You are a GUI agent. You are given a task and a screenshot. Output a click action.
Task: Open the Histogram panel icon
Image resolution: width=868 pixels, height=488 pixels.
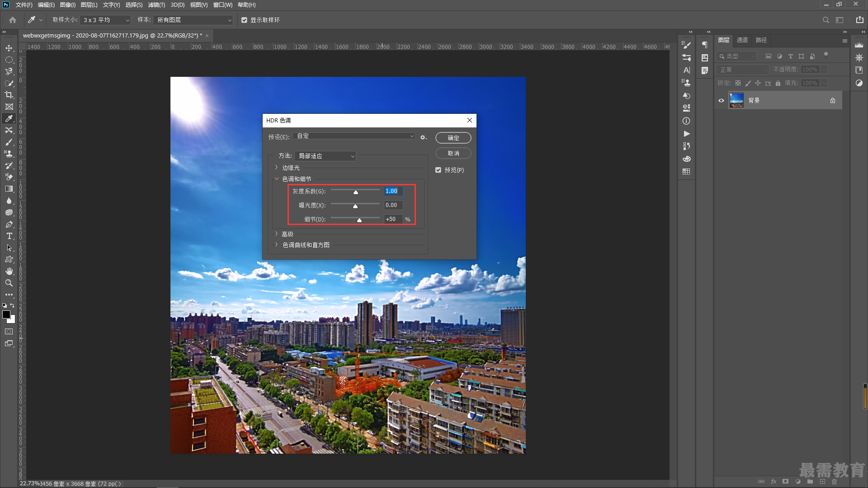859,45
